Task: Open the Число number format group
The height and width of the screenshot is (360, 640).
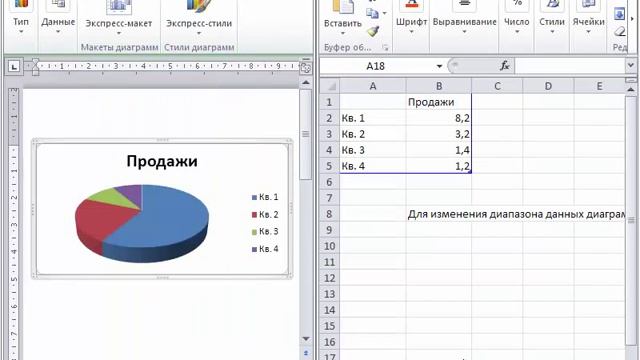Action: click(517, 18)
